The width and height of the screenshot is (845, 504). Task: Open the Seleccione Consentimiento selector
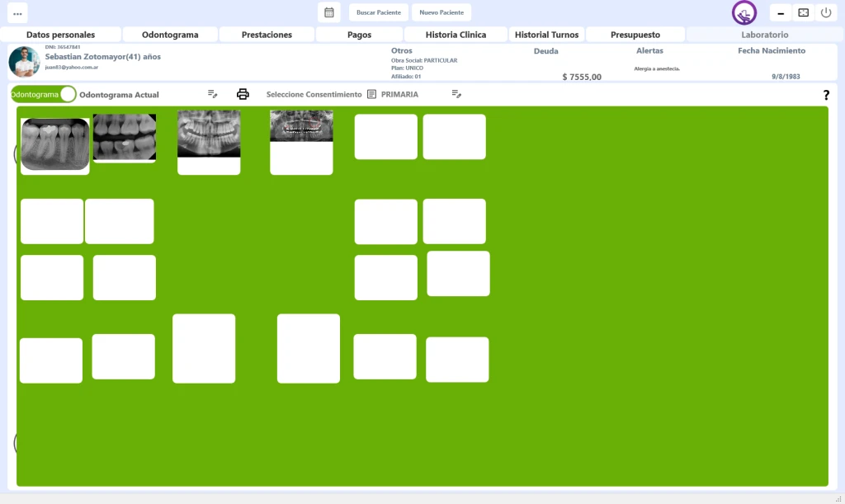(x=314, y=95)
